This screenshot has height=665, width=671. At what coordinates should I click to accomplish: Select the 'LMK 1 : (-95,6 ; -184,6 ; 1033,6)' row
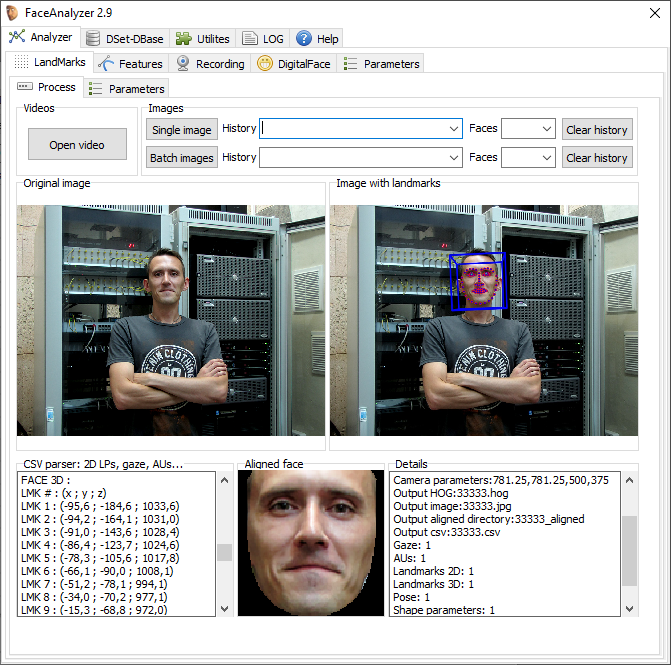coord(100,506)
